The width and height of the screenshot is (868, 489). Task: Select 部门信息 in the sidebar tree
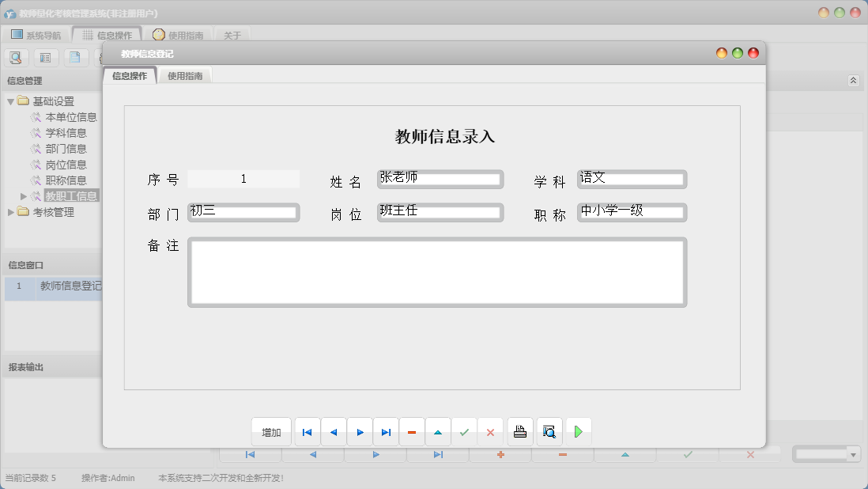(67, 148)
